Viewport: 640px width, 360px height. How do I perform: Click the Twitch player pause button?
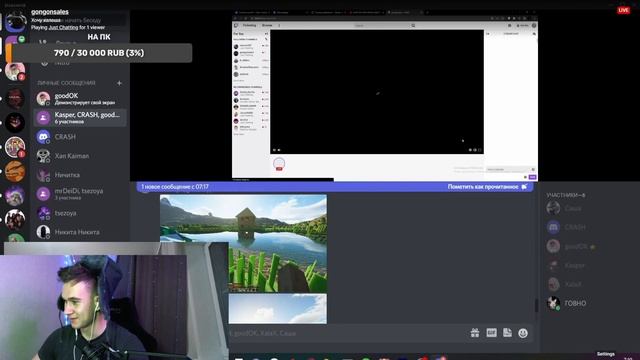pyautogui.click(x=274, y=150)
